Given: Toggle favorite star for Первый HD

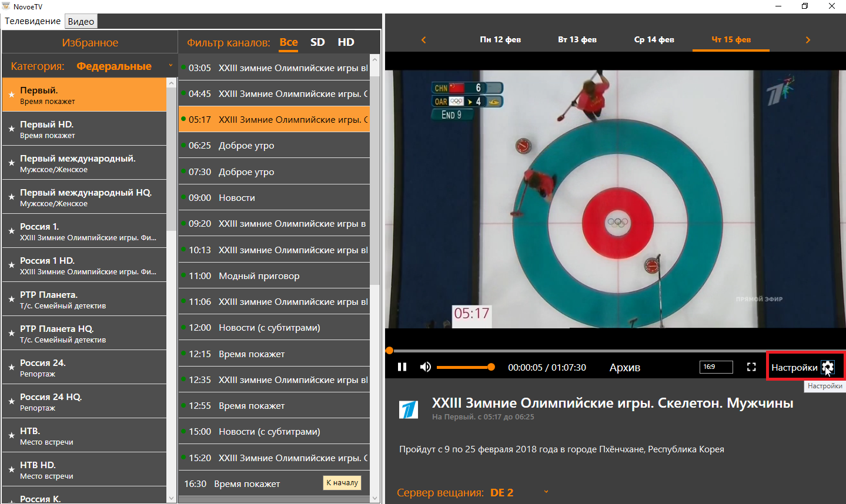Looking at the screenshot, I should [x=11, y=129].
